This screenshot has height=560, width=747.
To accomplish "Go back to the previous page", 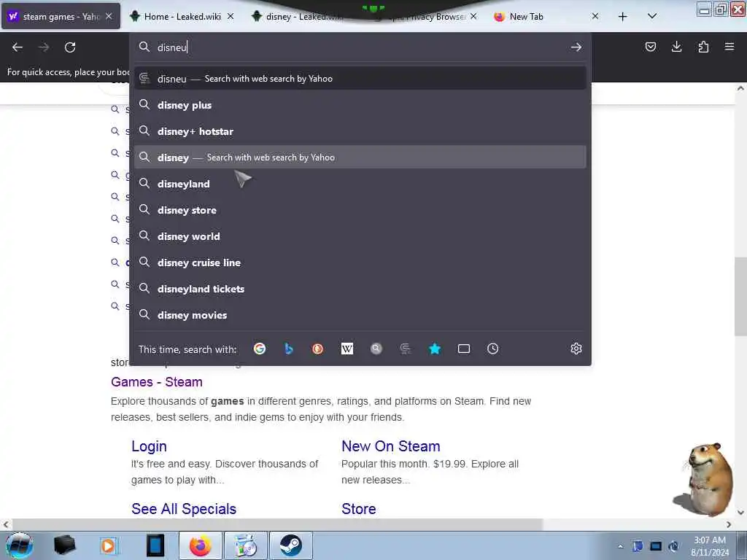I will pyautogui.click(x=18, y=47).
